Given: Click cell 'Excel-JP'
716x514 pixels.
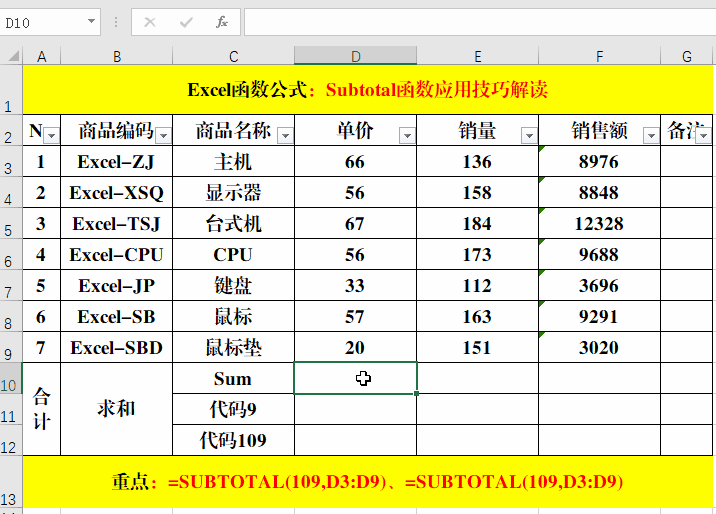Looking at the screenshot, I should coord(116,286).
